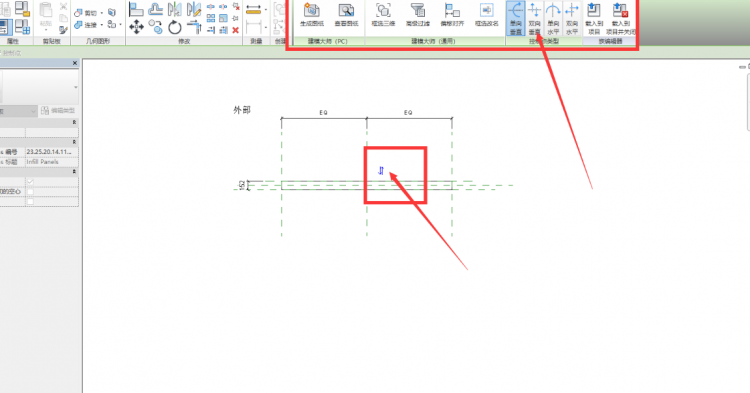Open the 连接 dropdown arrow
The width and height of the screenshot is (750, 393).
coord(102,24)
